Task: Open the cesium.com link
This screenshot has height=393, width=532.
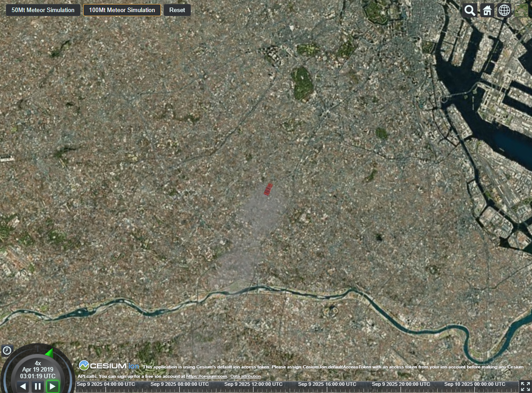Action: pos(206,376)
